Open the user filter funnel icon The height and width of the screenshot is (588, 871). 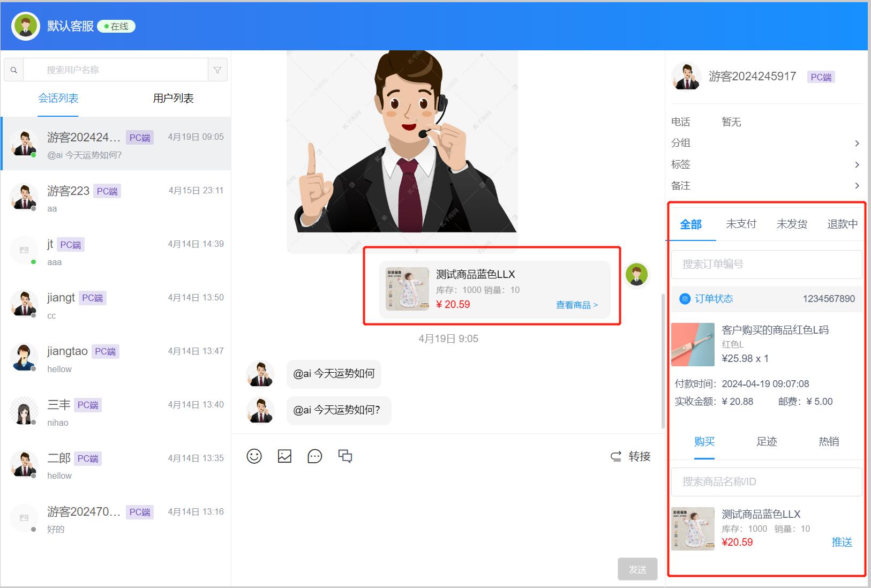point(217,70)
